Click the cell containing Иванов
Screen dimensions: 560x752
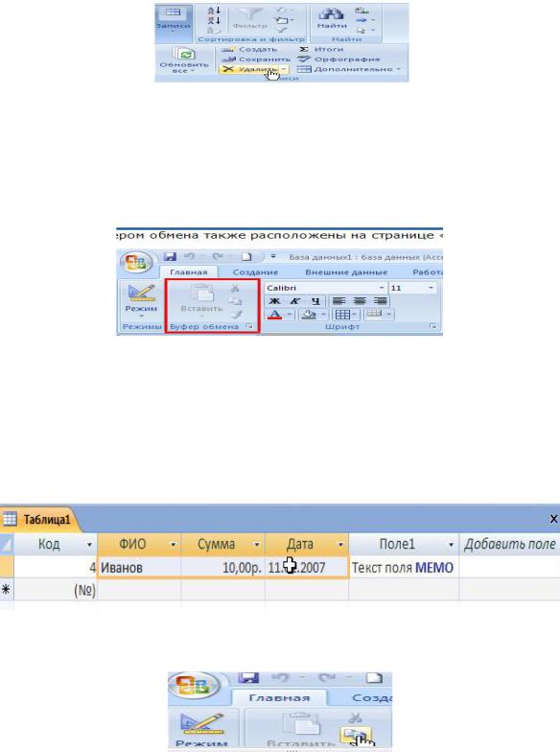pyautogui.click(x=139, y=568)
